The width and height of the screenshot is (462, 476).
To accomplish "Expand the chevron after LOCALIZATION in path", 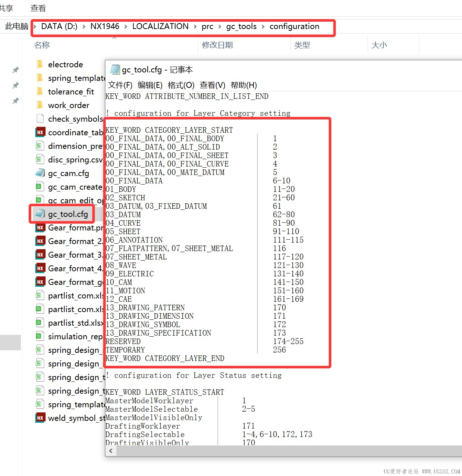I will point(195,26).
